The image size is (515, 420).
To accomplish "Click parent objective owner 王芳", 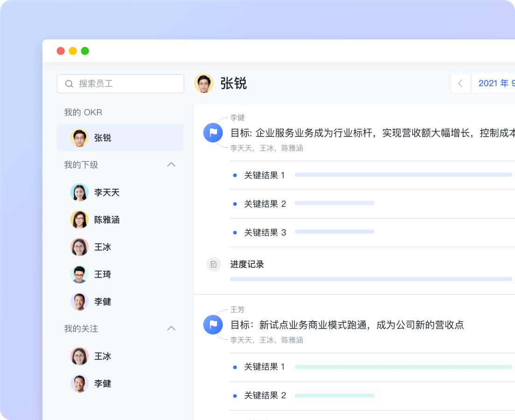I will coord(237,309).
